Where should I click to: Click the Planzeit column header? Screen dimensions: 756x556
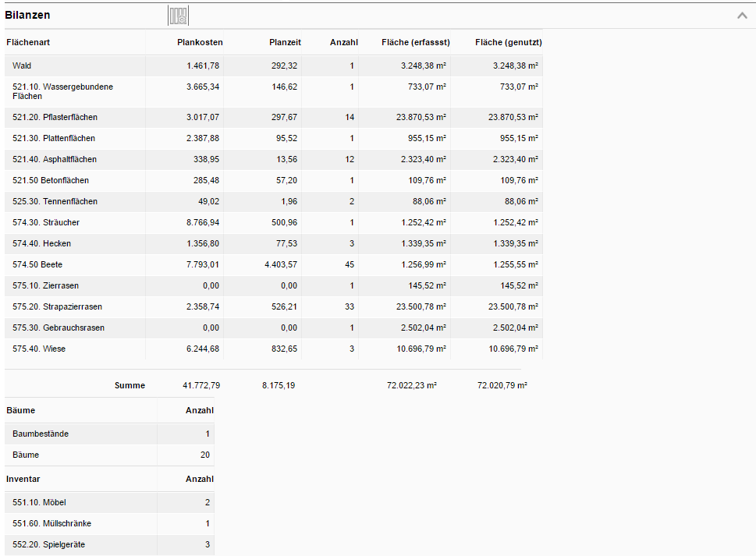285,42
